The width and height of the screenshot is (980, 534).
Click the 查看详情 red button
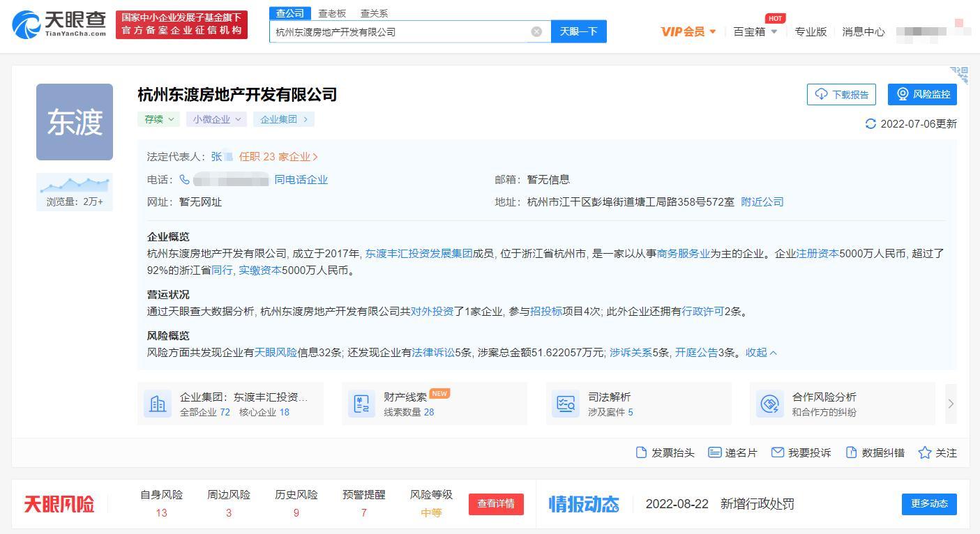click(496, 504)
